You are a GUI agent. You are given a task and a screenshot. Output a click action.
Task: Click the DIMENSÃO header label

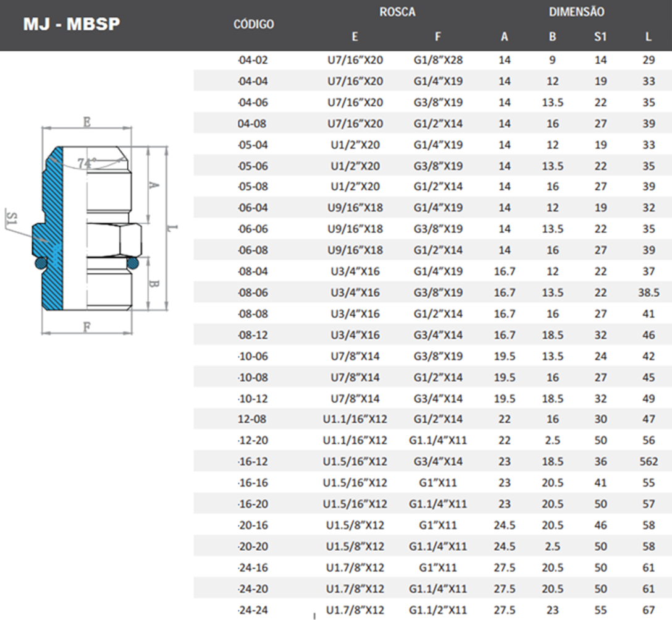[576, 12]
